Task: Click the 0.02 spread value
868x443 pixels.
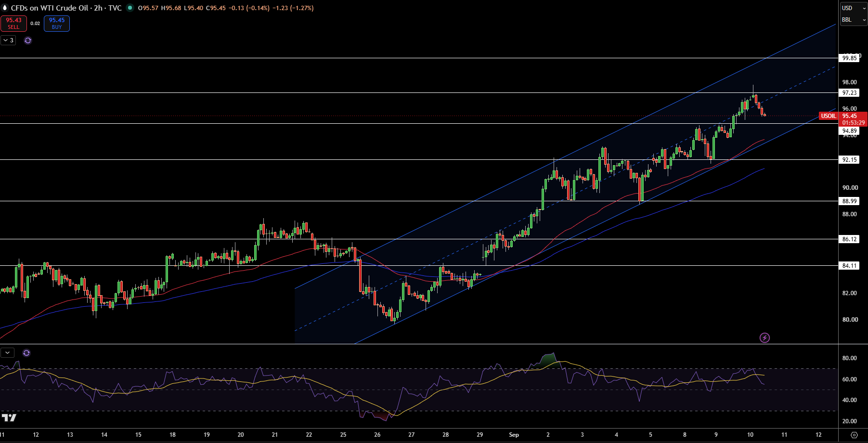Action: pyautogui.click(x=35, y=24)
